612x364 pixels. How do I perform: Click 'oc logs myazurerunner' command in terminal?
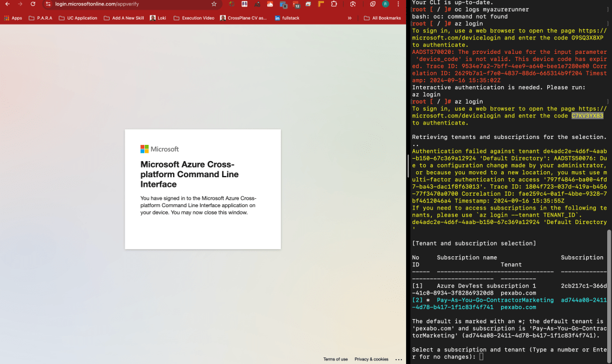tap(492, 10)
